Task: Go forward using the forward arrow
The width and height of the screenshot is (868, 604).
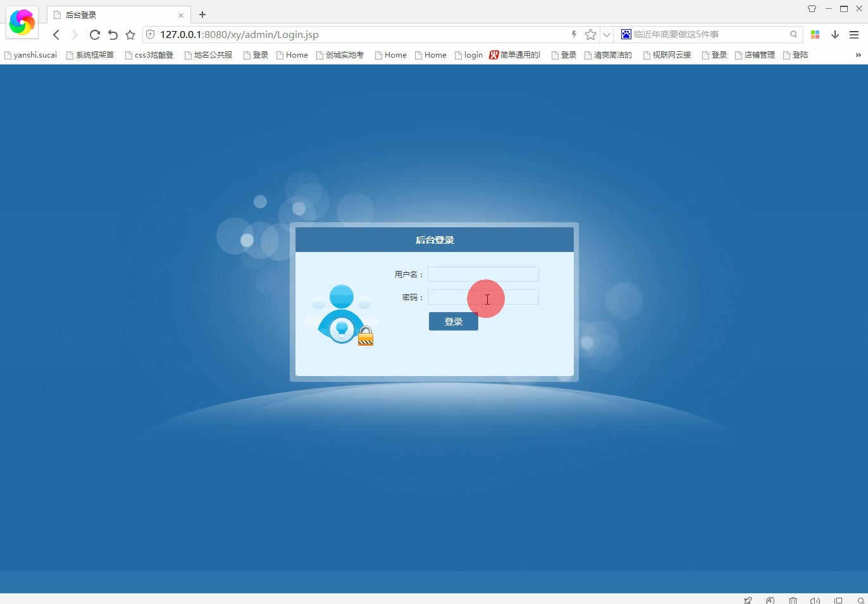Action: point(75,35)
